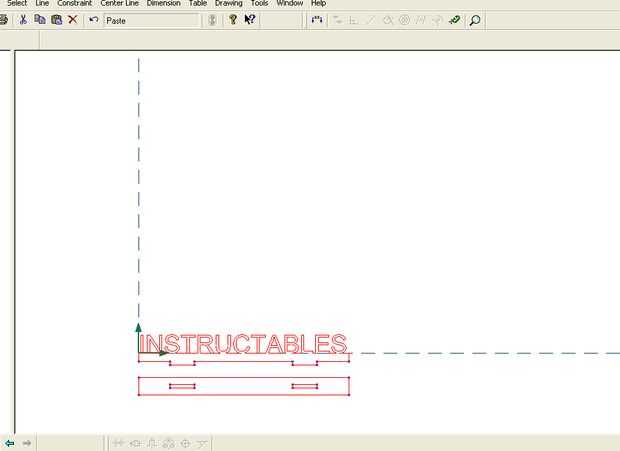Open the Constraint menu

(x=74, y=3)
